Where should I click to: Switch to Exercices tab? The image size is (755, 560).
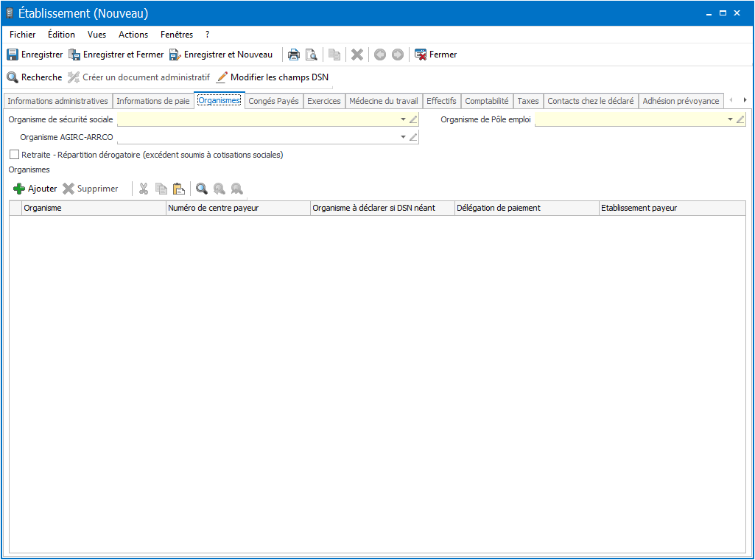point(324,101)
